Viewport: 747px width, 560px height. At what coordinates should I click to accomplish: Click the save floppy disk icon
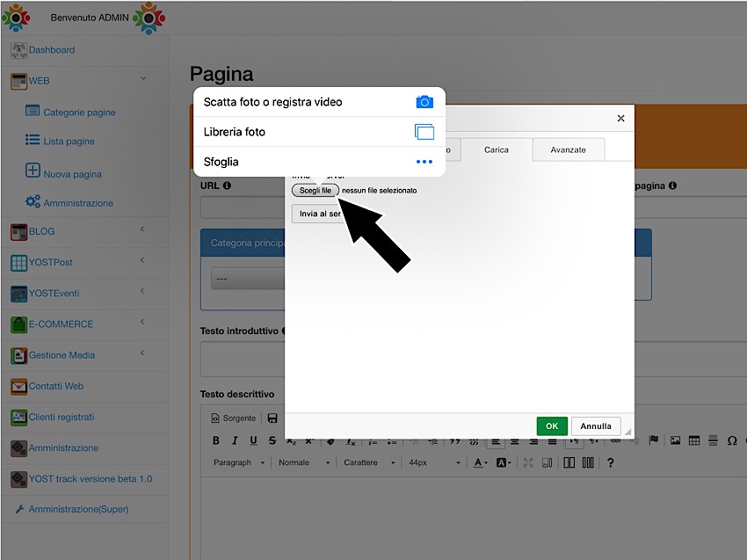click(x=272, y=418)
